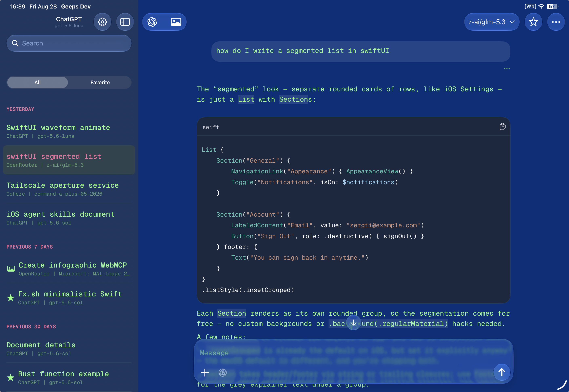Open Document details chat
Image resolution: width=569 pixels, height=392 pixels.
click(69, 349)
